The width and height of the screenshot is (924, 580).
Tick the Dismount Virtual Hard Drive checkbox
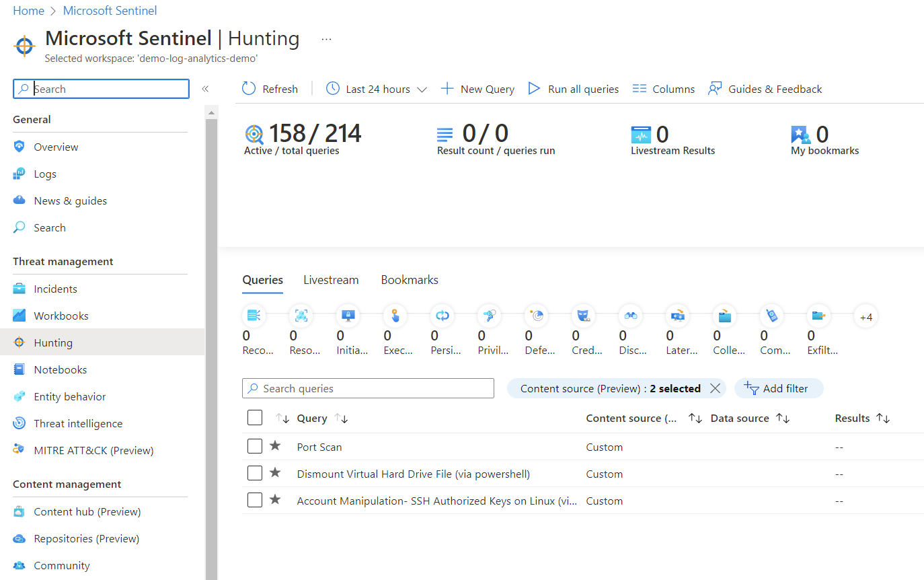255,473
